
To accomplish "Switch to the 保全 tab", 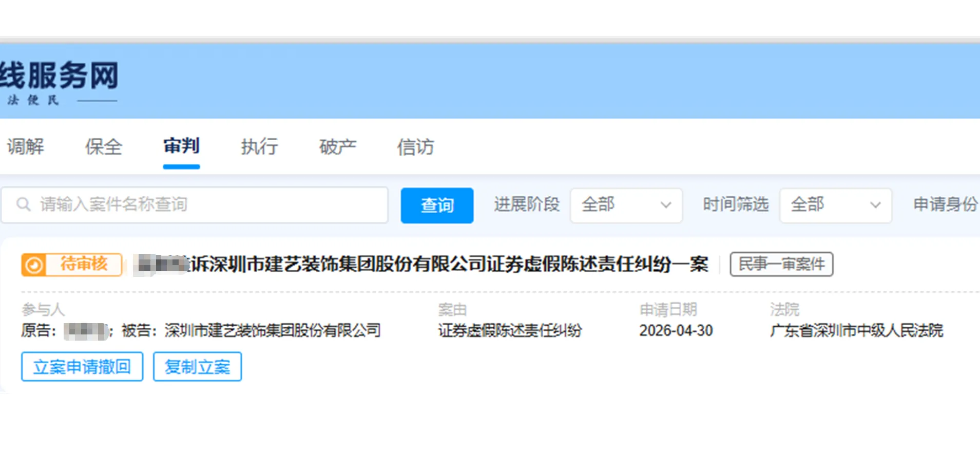I will coord(104,147).
